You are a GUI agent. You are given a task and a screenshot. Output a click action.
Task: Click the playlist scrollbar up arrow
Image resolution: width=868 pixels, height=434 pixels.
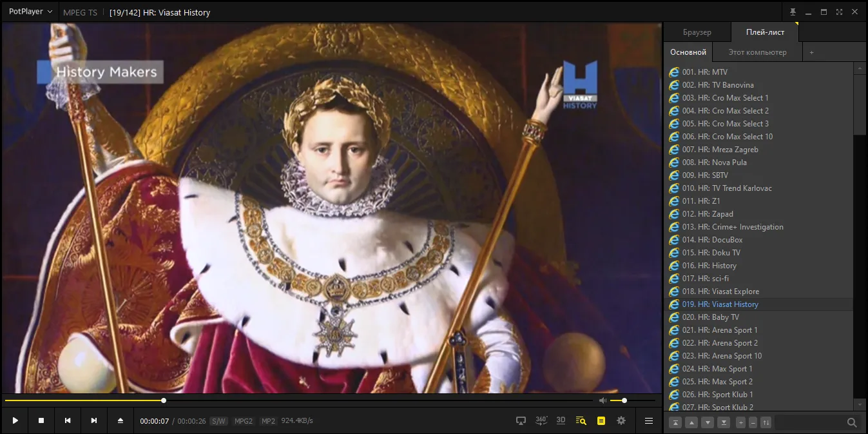point(860,68)
